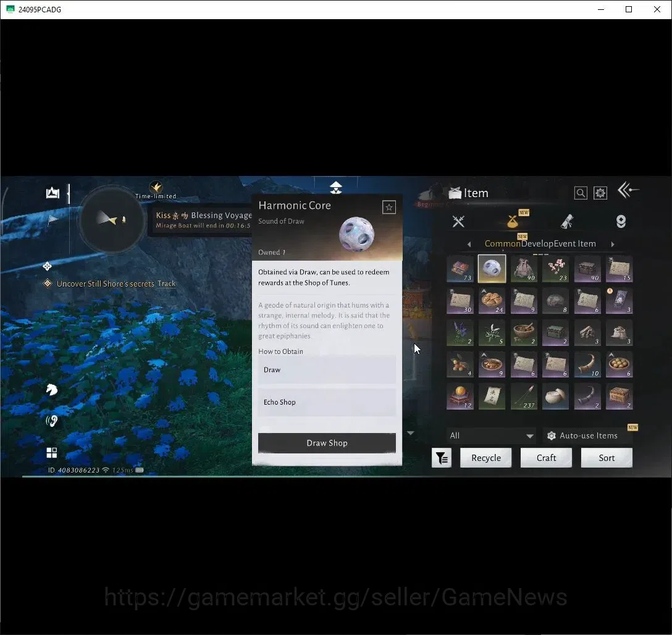672x635 pixels.
Task: Open the four-square grid menu icon
Action: [x=51, y=453]
